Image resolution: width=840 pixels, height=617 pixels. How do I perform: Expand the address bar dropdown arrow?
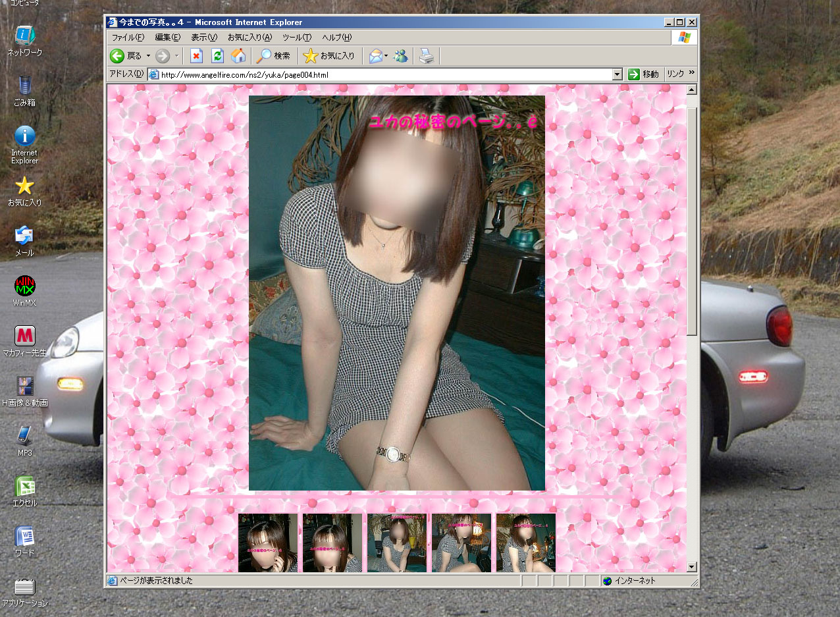point(617,74)
